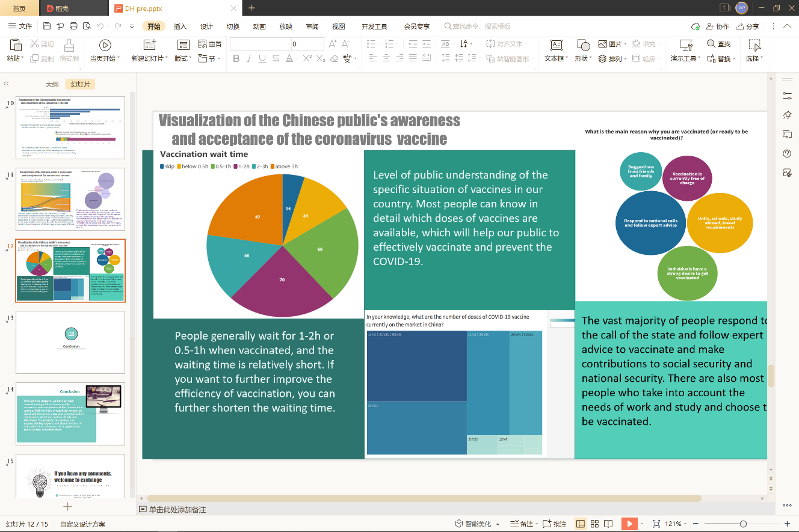The image size is (799, 532).
Task: Click the Save icon in quick access toolbar
Action: [47, 26]
